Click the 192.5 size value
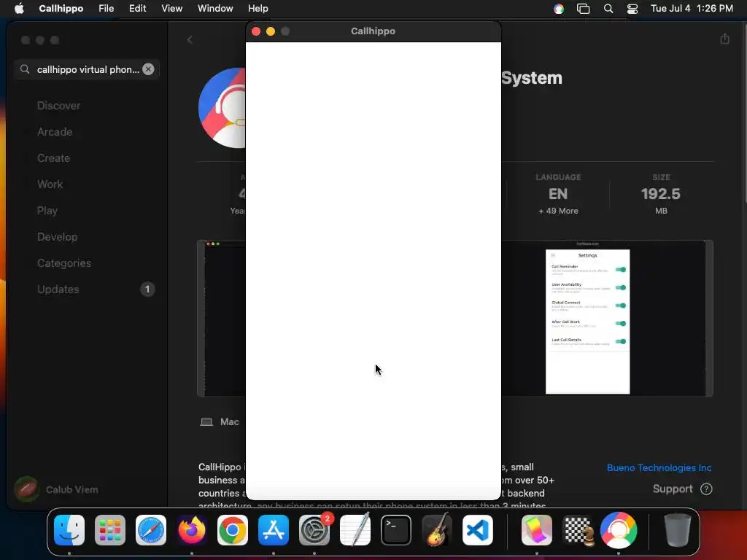The width and height of the screenshot is (747, 560). point(660,194)
